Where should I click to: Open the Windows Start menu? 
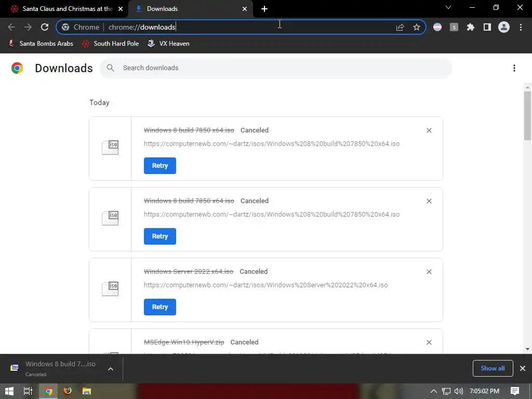9,391
